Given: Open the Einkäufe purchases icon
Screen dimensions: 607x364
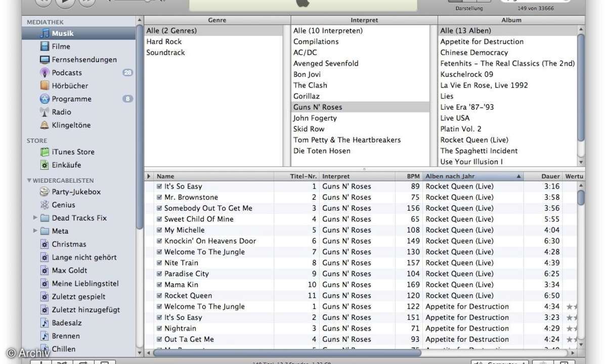Looking at the screenshot, I should (45, 165).
